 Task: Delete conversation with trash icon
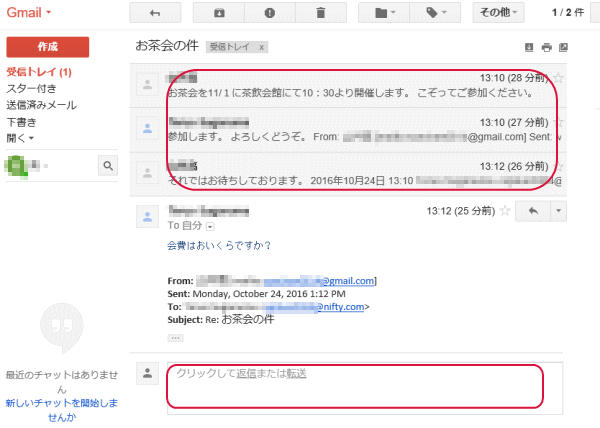pos(319,14)
